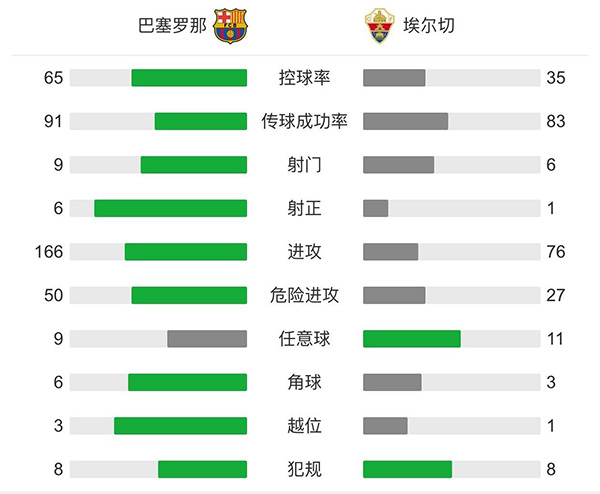This screenshot has width=600, height=494.
Task: Click the 犯规 stat label
Action: pyautogui.click(x=305, y=469)
